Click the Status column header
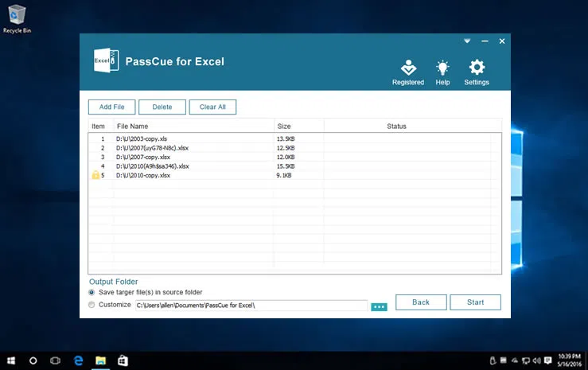 coord(396,127)
